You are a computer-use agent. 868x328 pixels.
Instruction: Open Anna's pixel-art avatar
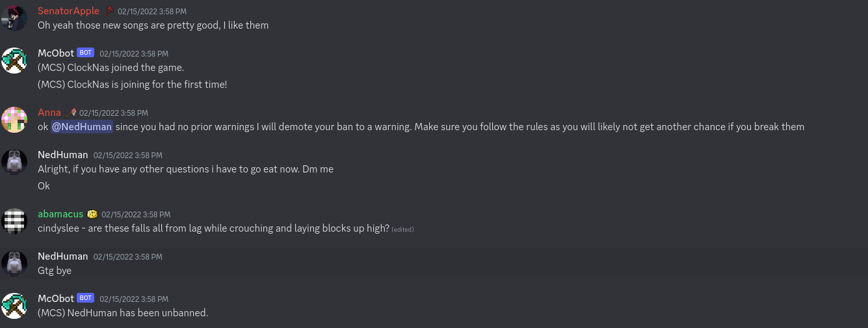14,120
